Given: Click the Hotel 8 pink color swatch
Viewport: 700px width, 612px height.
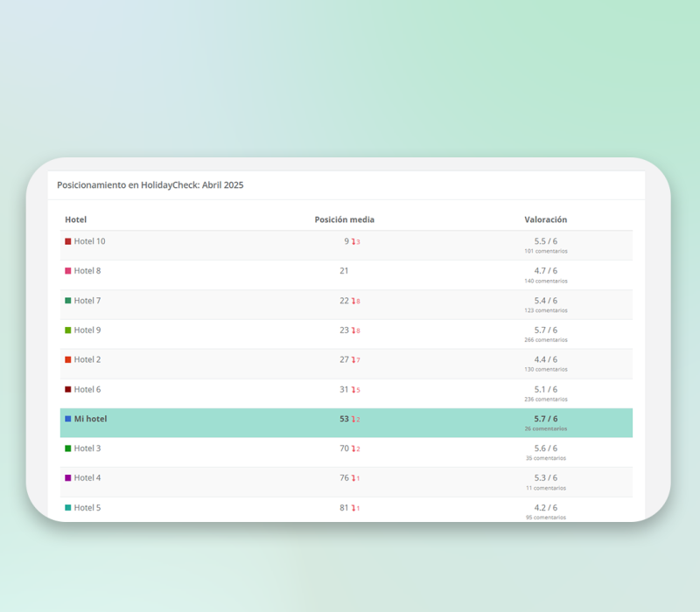Looking at the screenshot, I should click(x=68, y=271).
